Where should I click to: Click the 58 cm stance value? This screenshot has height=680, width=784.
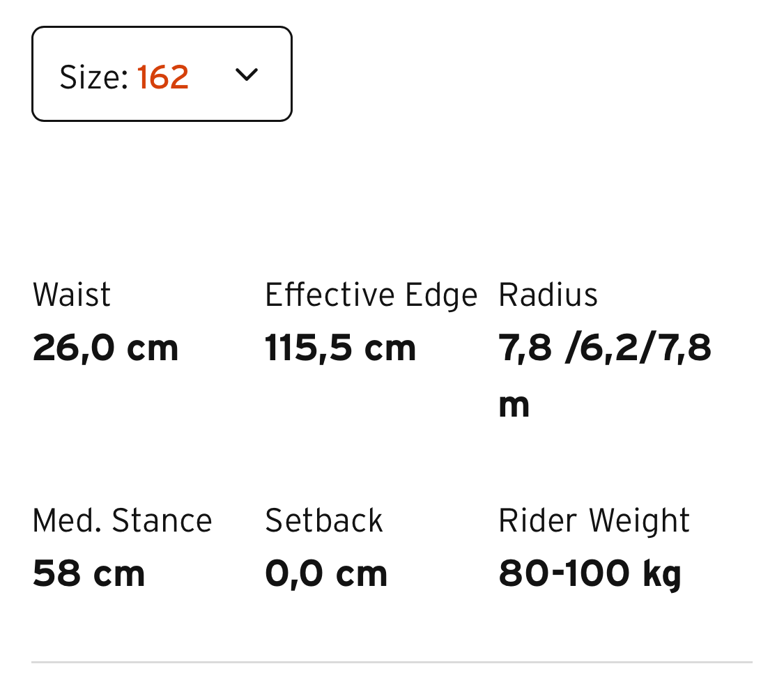89,573
